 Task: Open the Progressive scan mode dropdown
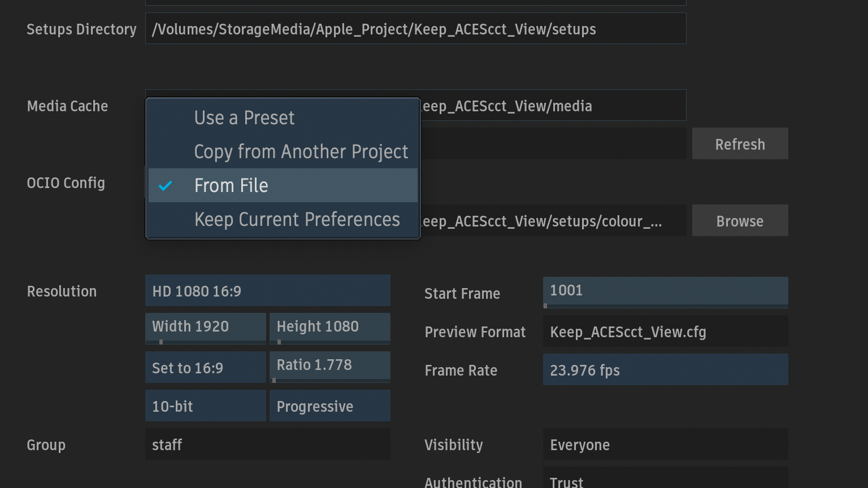(x=329, y=406)
